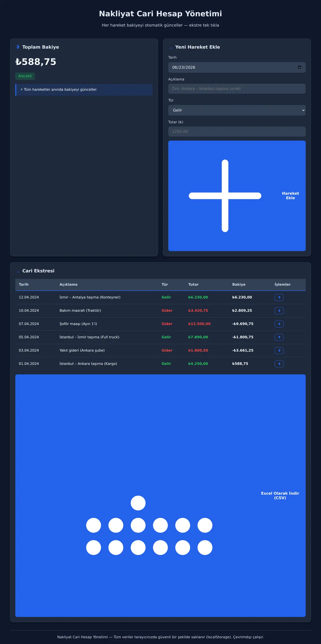Click the action icon for Bakım masrafı (Traktör) row

coord(279,311)
